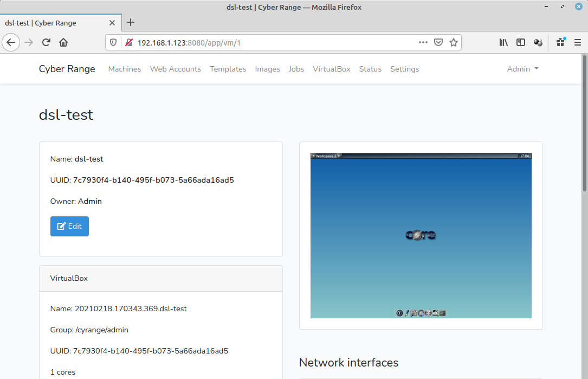The image size is (588, 379).
Task: Click the Name: dsl-test line
Action: click(x=77, y=159)
